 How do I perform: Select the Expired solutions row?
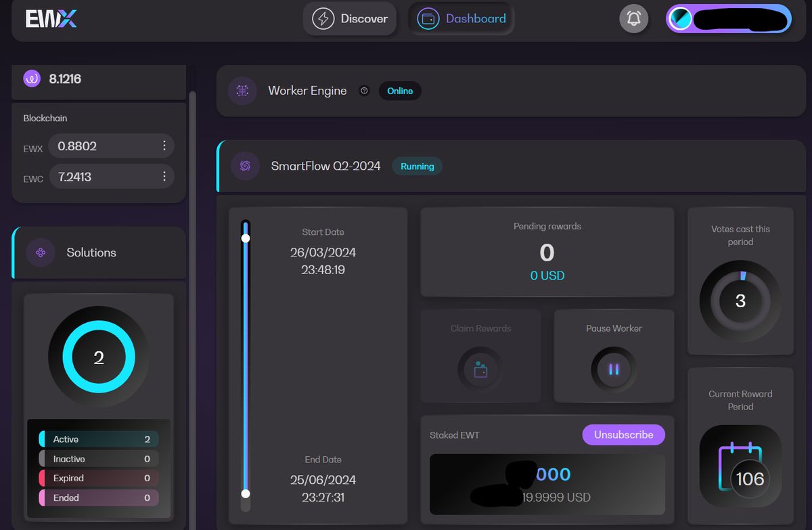99,478
